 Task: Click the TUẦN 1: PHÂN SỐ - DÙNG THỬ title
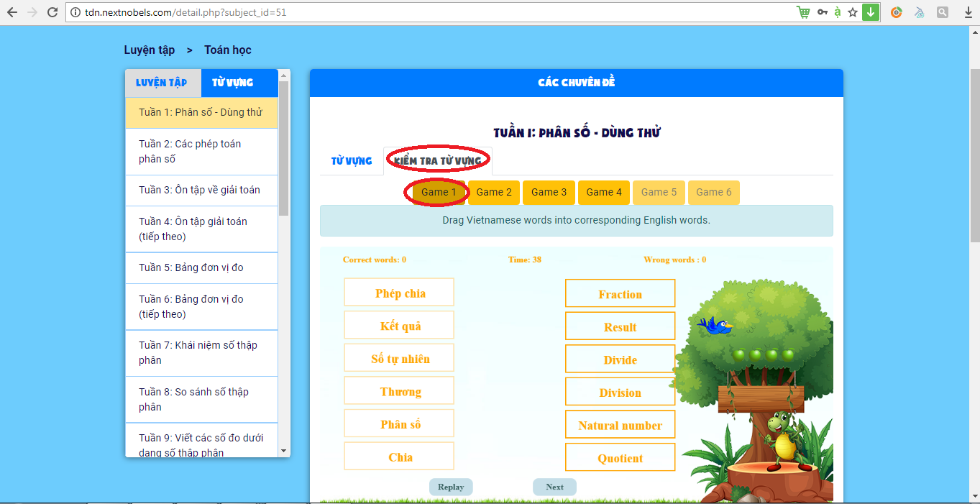point(577,132)
